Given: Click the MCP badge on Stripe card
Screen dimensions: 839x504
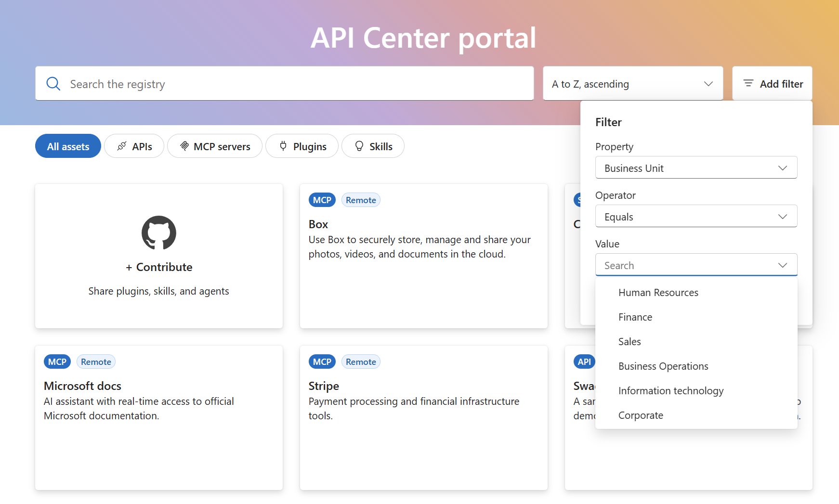Looking at the screenshot, I should point(322,362).
